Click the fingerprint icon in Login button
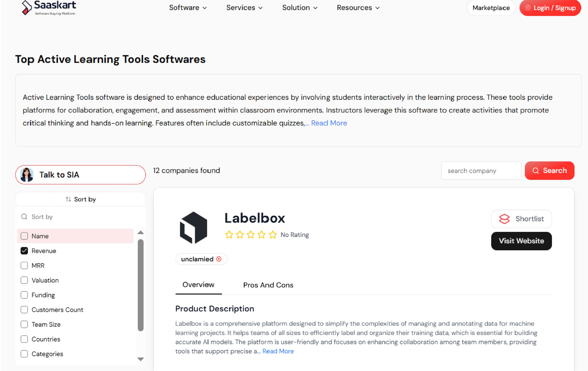The height and width of the screenshot is (371, 588). (528, 8)
